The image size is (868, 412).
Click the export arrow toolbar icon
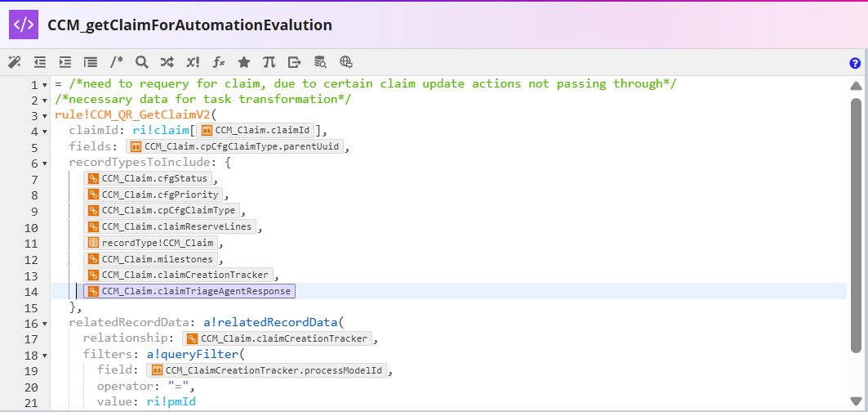pyautogui.click(x=295, y=62)
